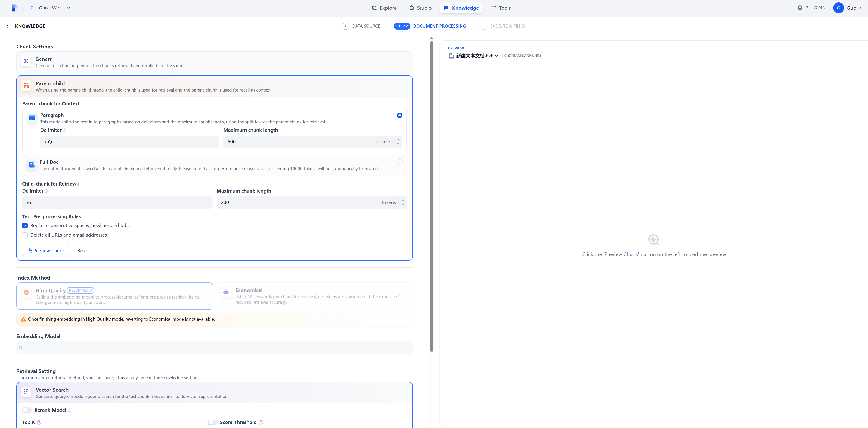The image size is (868, 428).
Task: Click the Top K help icon
Action: click(39, 422)
